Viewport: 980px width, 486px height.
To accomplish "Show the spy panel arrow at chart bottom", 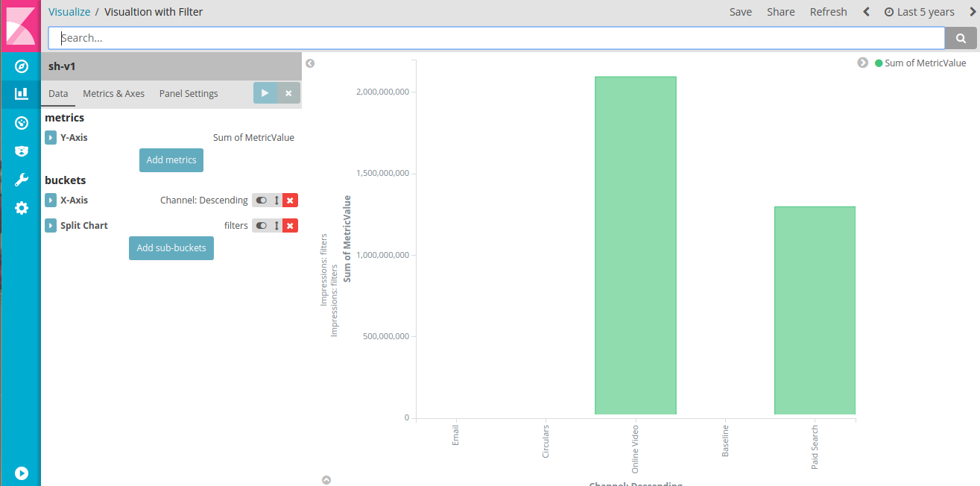I will pyautogui.click(x=326, y=480).
